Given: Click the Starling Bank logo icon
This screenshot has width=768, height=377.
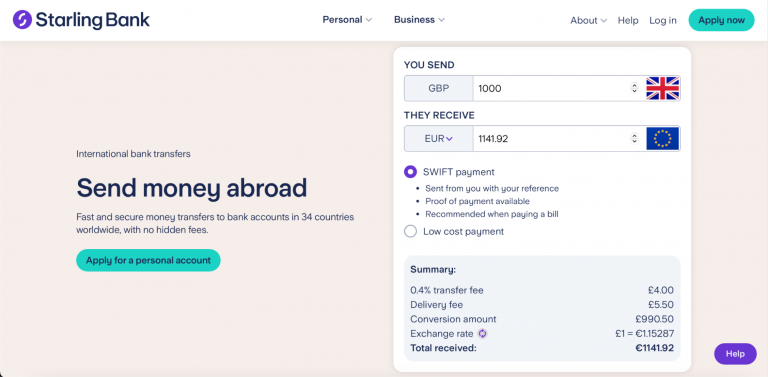Looking at the screenshot, I should pyautogui.click(x=22, y=20).
